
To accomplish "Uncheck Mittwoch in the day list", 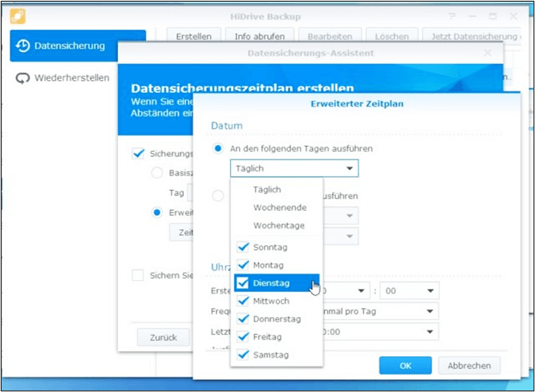I will coord(243,301).
